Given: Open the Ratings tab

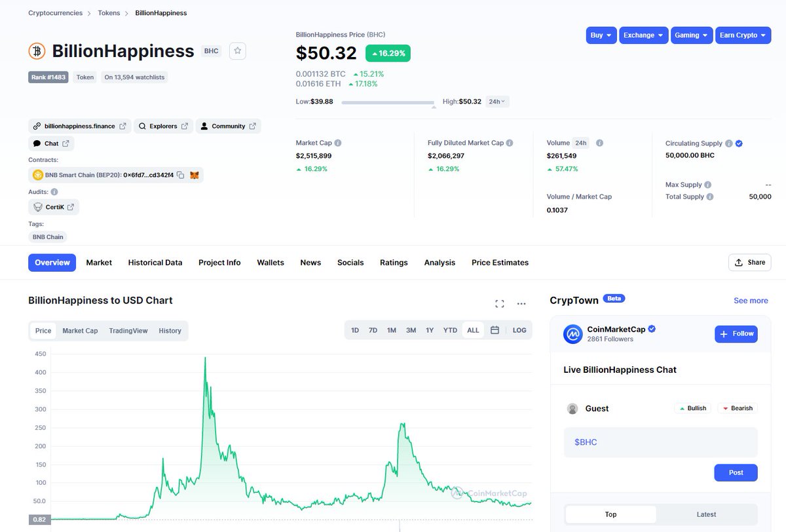Looking at the screenshot, I should [x=394, y=263].
